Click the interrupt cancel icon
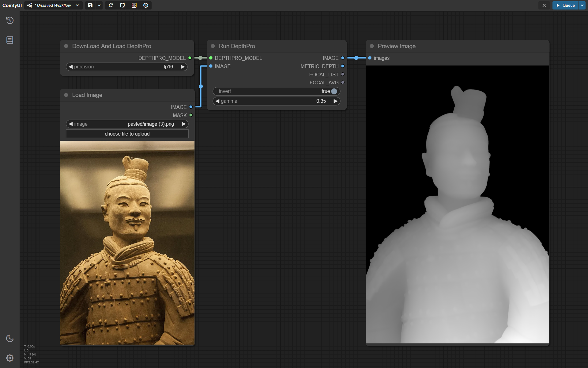This screenshot has width=588, height=368. tap(146, 5)
